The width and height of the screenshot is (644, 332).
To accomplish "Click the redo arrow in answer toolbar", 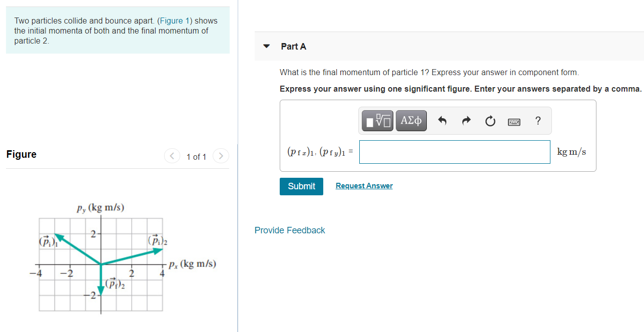I will click(x=466, y=120).
